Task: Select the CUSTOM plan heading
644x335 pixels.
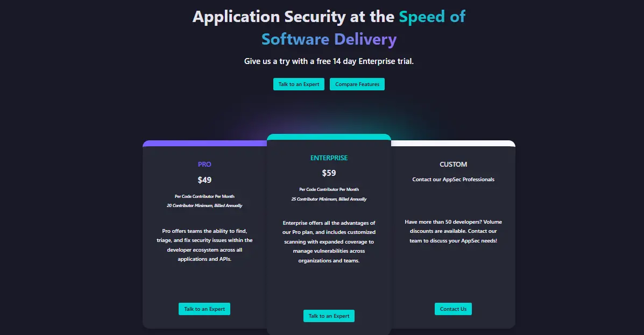Action: [453, 165]
